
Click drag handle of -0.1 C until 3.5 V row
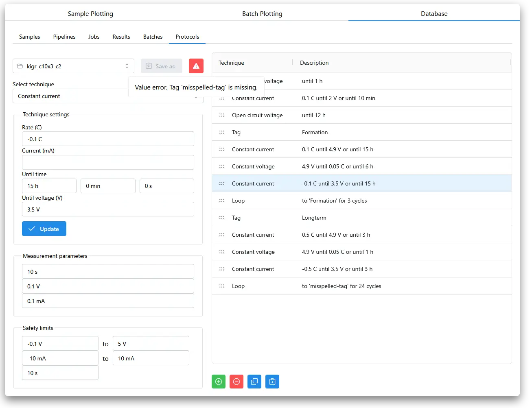[x=222, y=183]
